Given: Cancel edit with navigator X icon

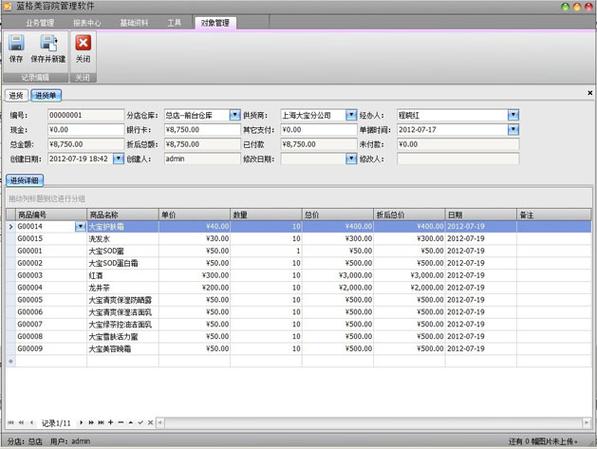Looking at the screenshot, I should pyautogui.click(x=150, y=422).
